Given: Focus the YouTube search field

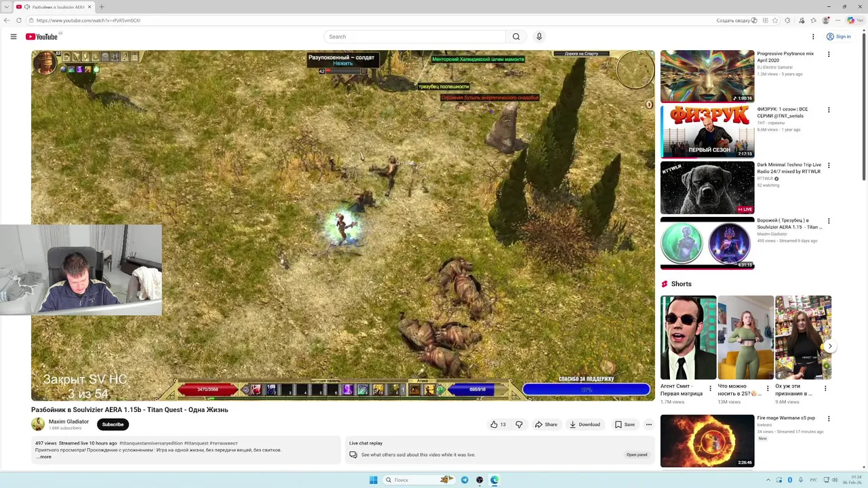Looking at the screenshot, I should click(x=415, y=37).
